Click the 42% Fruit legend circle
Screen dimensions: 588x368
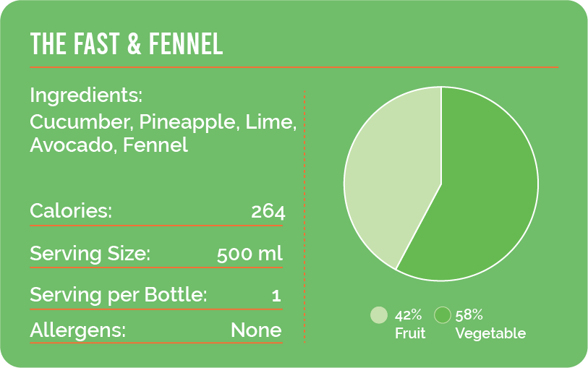(x=379, y=315)
